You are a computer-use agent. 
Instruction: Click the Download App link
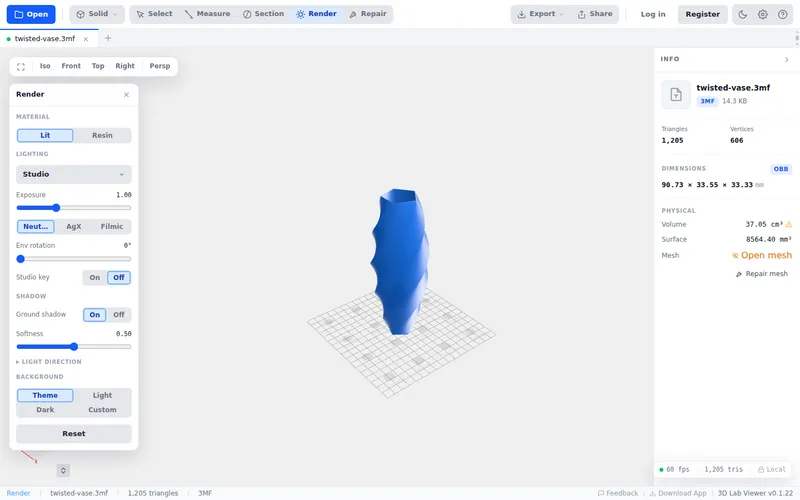pyautogui.click(x=678, y=493)
